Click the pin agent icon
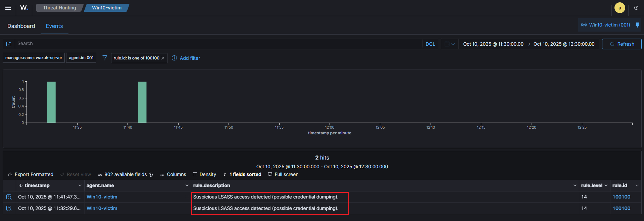The image size is (644, 221). coord(637,25)
